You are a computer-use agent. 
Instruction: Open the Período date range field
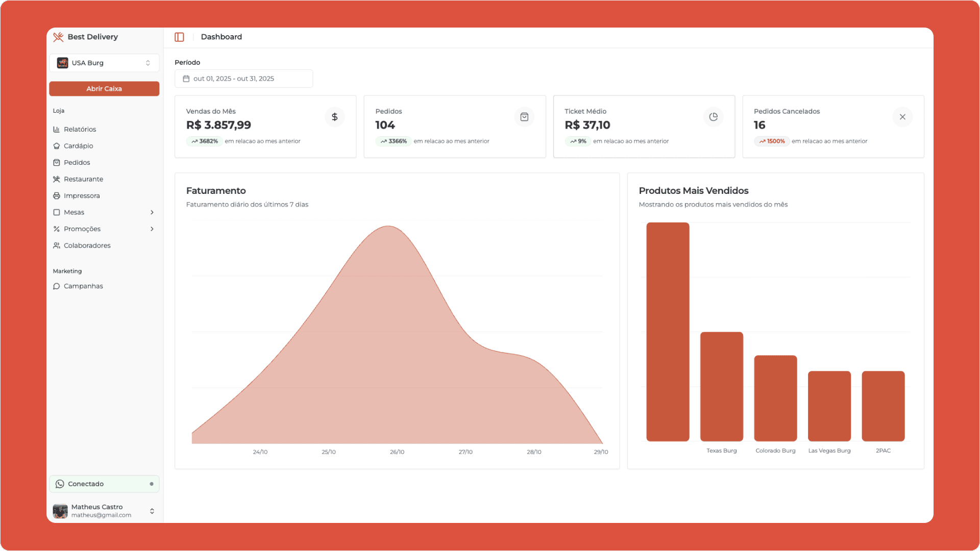(x=243, y=79)
